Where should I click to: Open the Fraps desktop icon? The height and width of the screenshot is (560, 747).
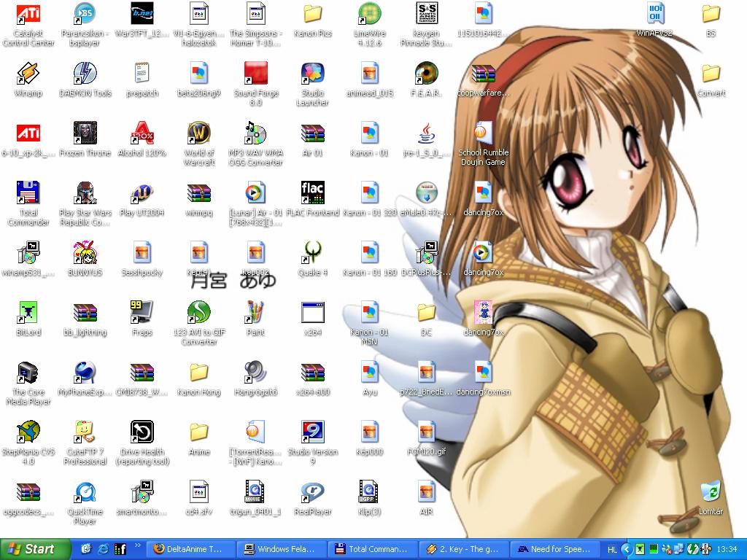pos(142,313)
